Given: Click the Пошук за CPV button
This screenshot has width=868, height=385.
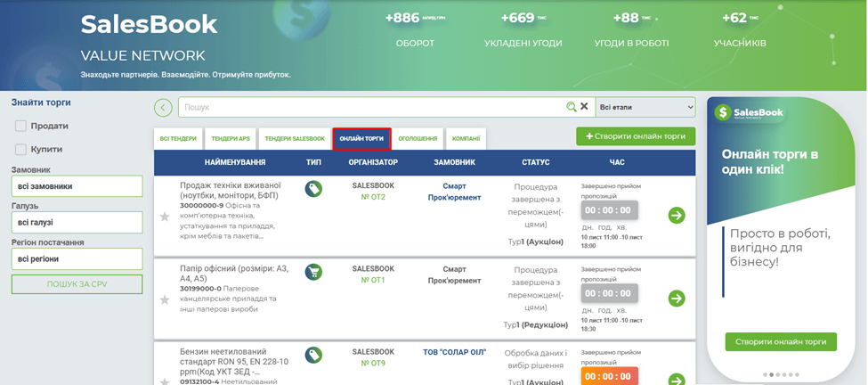Looking at the screenshot, I should 77,284.
